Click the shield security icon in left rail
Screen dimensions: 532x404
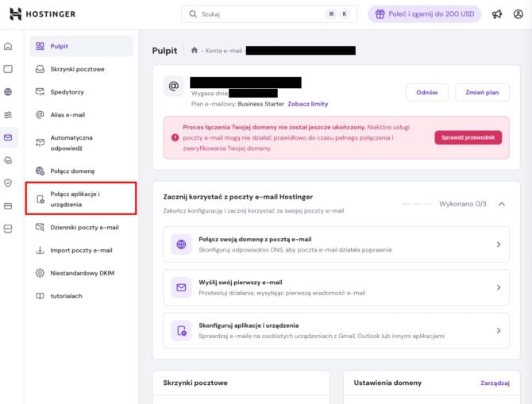tap(8, 183)
